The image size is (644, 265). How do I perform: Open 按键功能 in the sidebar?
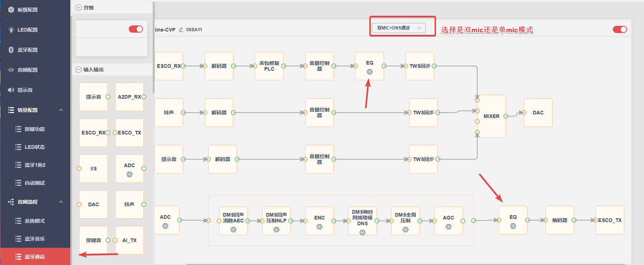(x=35, y=129)
